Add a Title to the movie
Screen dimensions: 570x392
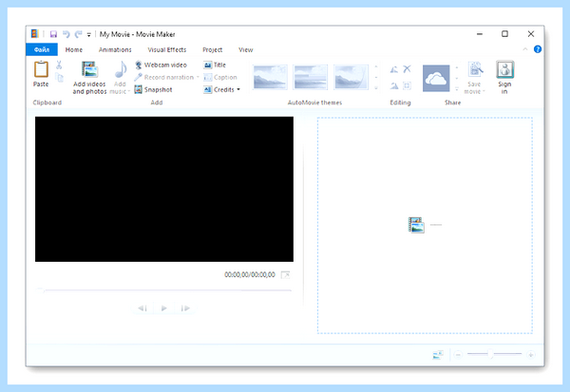point(215,65)
